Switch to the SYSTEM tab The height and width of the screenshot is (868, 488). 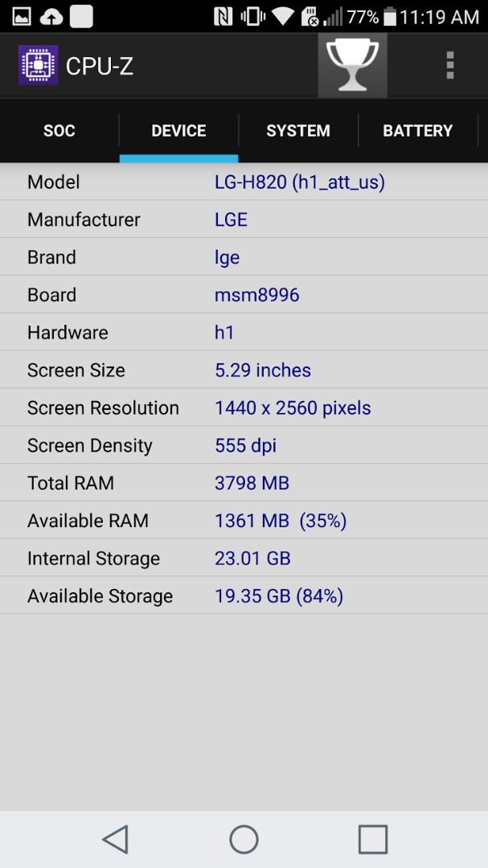298,131
